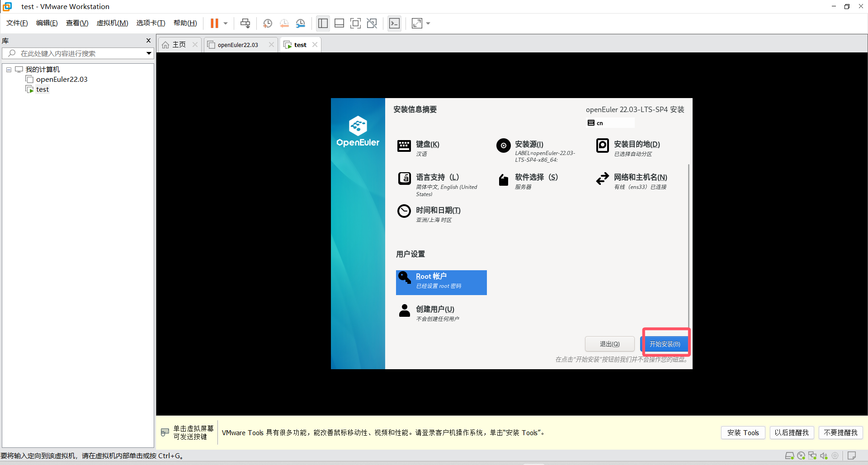Open 网络和主机名(N) settings
Screen dimensions: 868x465
click(632, 181)
